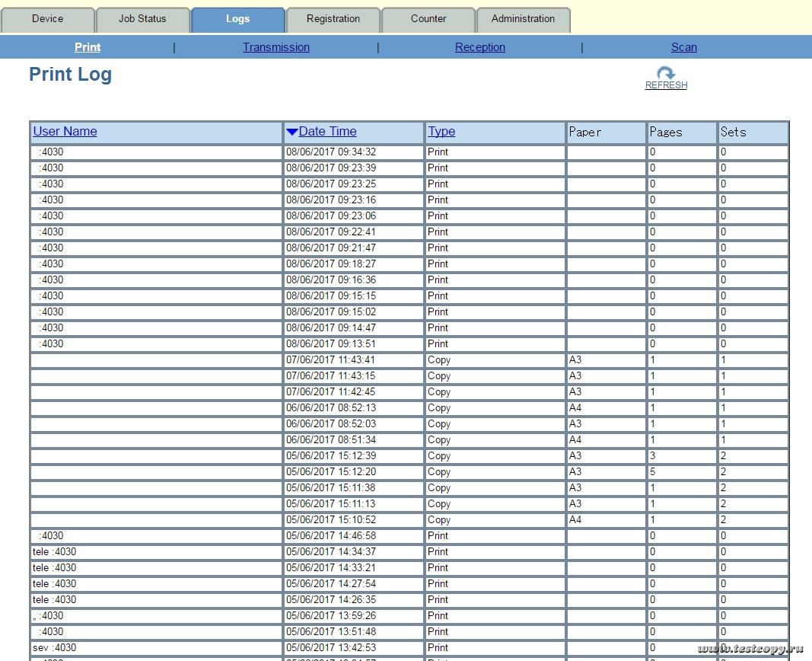Viewport: 812px width, 661px height.
Task: Sort the table by User Name
Action: click(65, 132)
